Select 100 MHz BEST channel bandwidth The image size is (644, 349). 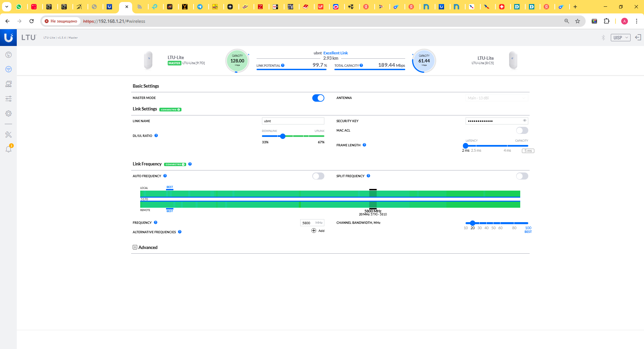528,230
